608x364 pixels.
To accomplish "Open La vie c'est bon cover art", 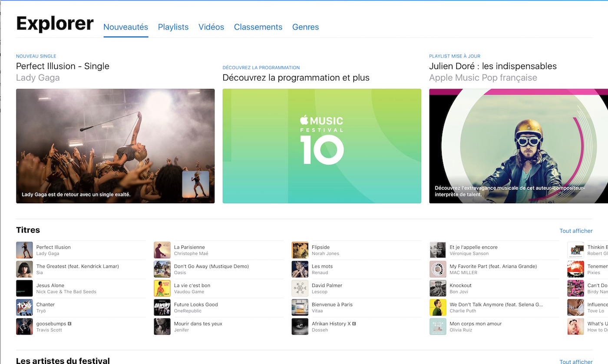I will 162,288.
